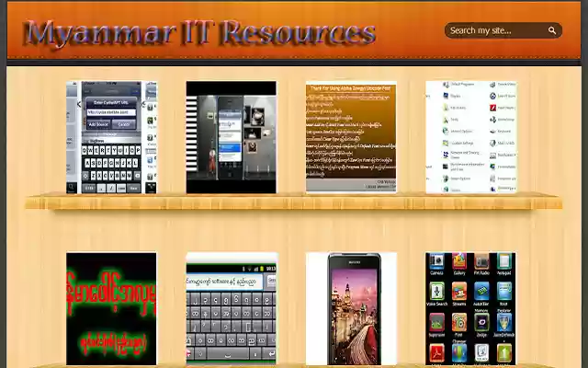Open the red-green Myanmar text thumbnail
588x368 pixels.
tap(112, 309)
